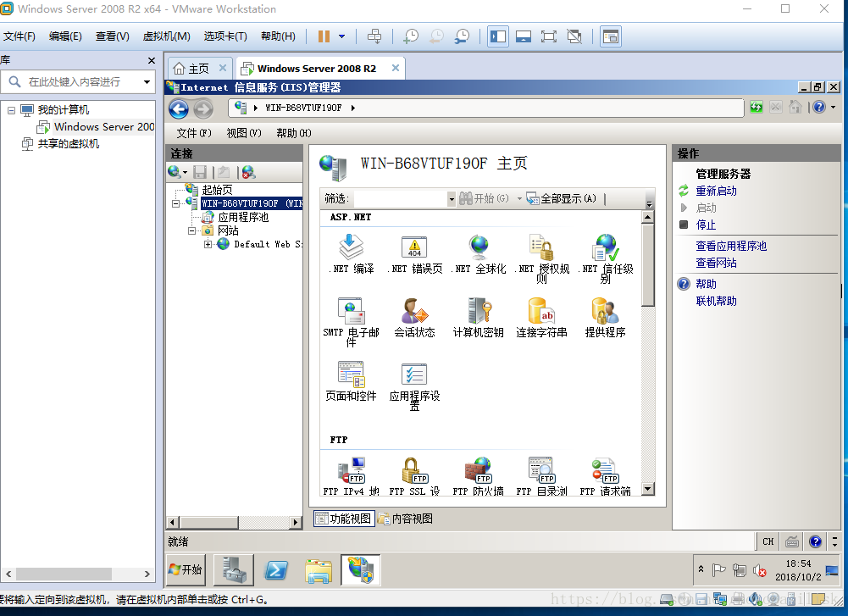Expand the Default Web Site node
Image resolution: width=848 pixels, height=616 pixels.
(x=208, y=245)
